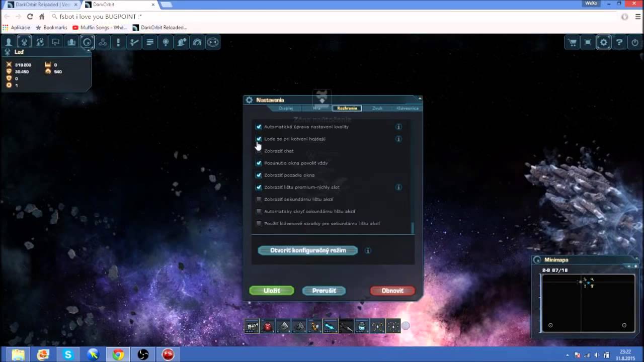The height and width of the screenshot is (362, 644).
Task: Open Skype from the taskbar
Action: point(68,354)
